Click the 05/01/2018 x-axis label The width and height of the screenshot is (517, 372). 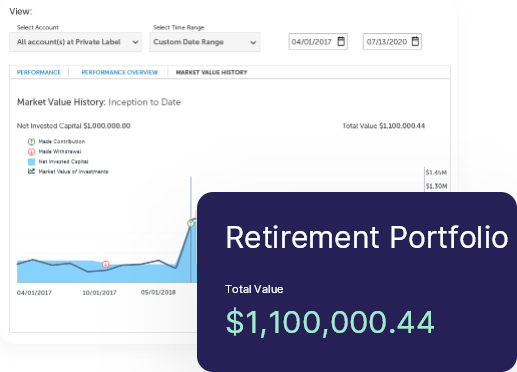(x=158, y=292)
